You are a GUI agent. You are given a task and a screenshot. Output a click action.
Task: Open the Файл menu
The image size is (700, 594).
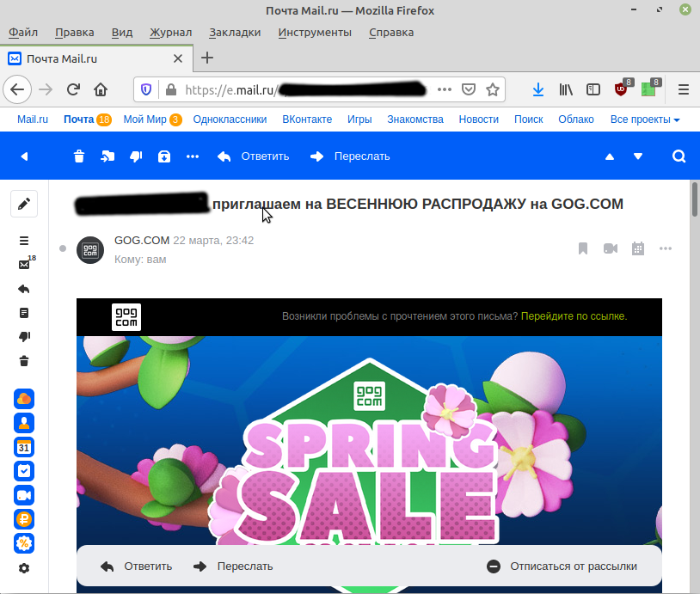(23, 33)
